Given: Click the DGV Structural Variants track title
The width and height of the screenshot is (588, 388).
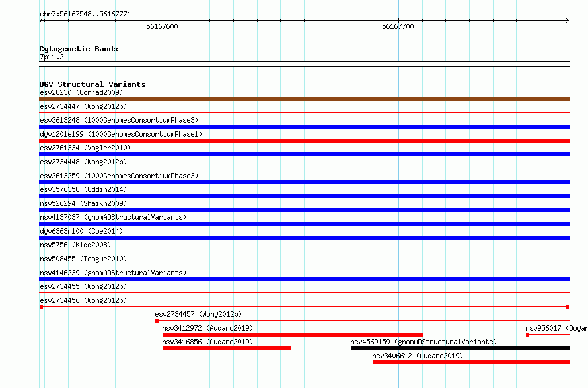Looking at the screenshot, I should 92,84.
